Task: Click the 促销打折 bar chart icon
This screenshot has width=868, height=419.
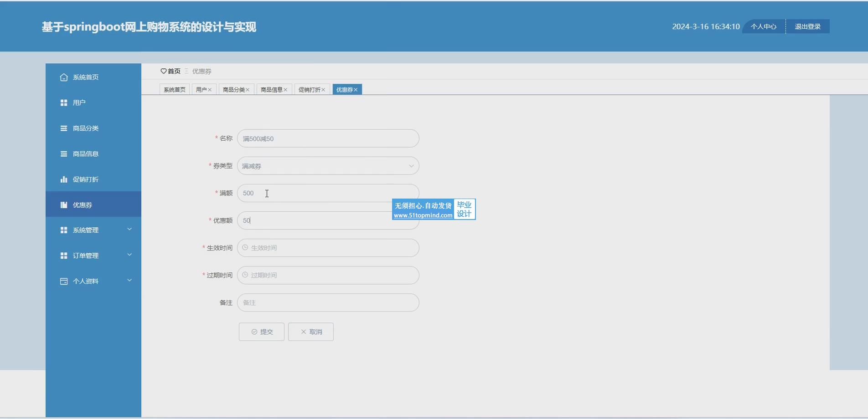Action: (64, 179)
